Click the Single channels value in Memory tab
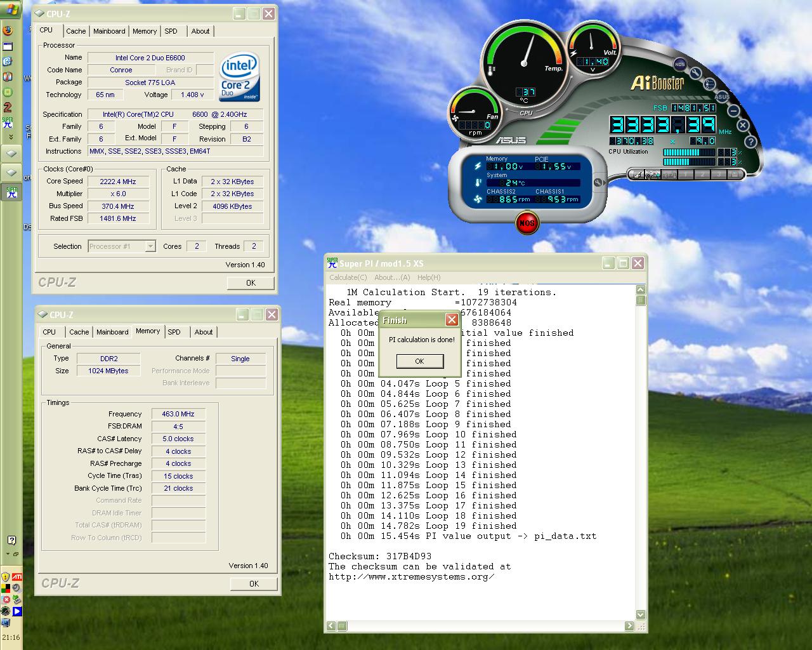Viewport: 812px width, 650px height. coord(240,359)
